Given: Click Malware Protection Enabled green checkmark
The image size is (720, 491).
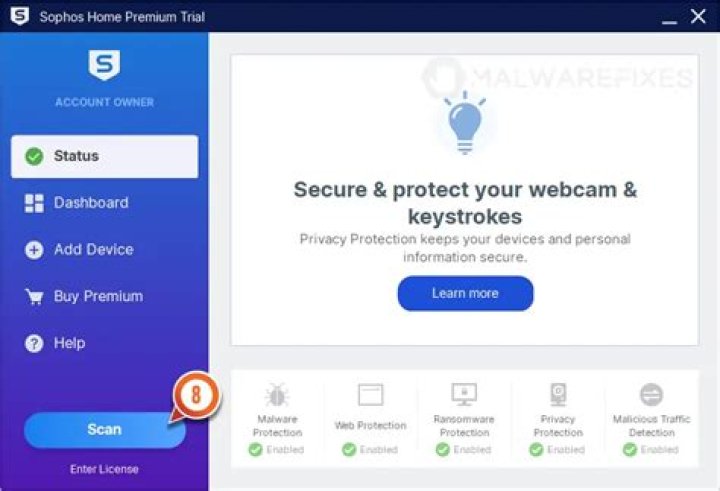Looking at the screenshot, I should [255, 450].
